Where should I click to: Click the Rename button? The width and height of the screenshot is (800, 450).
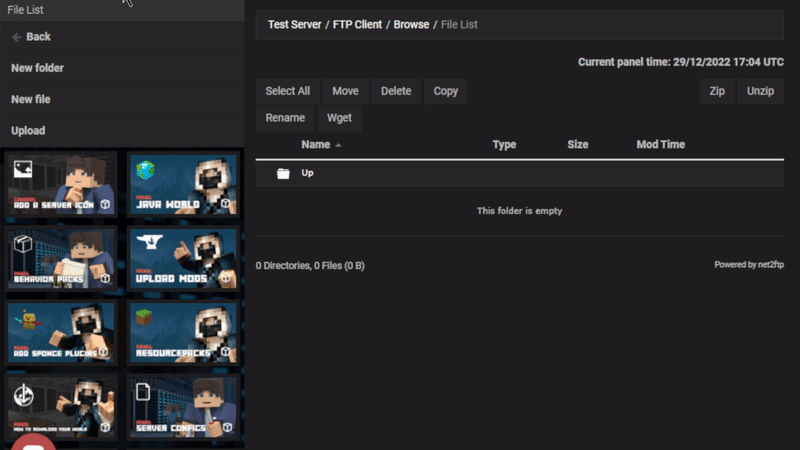point(285,118)
